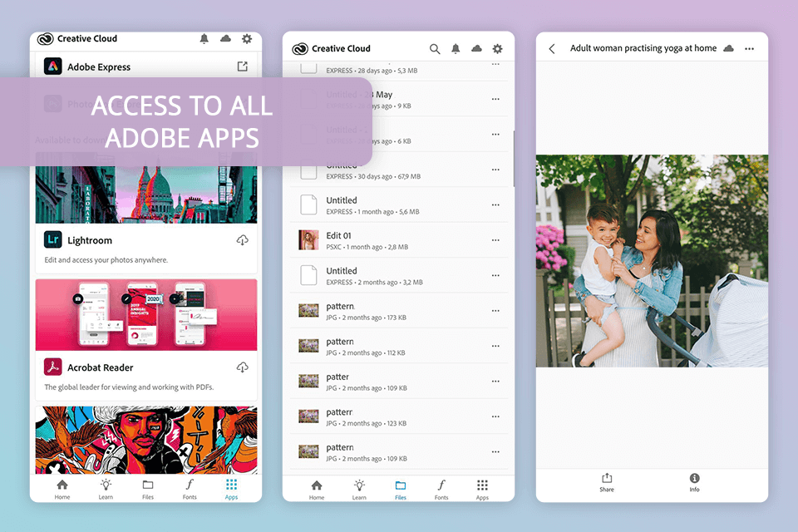
Task: Tap the pink Acrobat Reader phones banner
Action: tap(146, 314)
